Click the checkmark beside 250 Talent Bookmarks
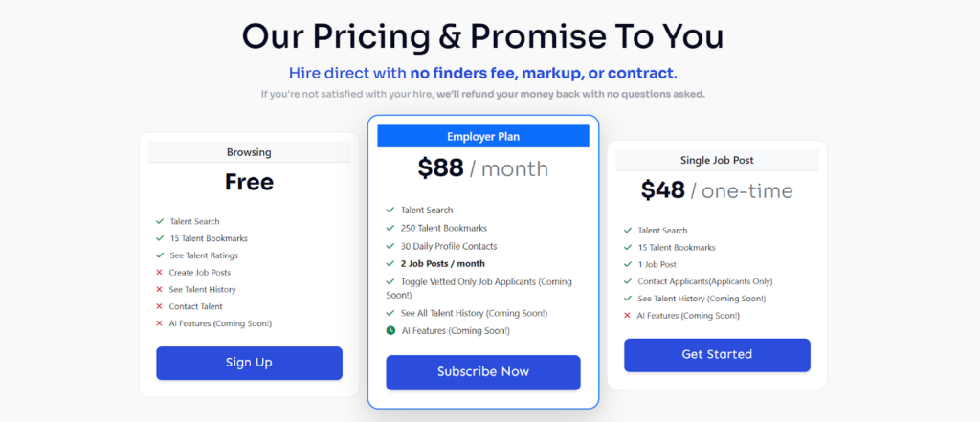The width and height of the screenshot is (980, 422). point(390,228)
